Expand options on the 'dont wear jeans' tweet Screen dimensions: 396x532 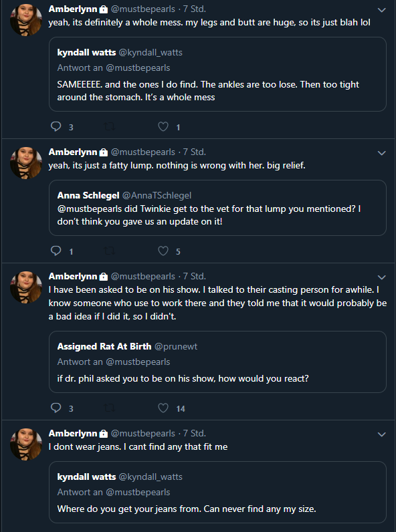pos(382,434)
